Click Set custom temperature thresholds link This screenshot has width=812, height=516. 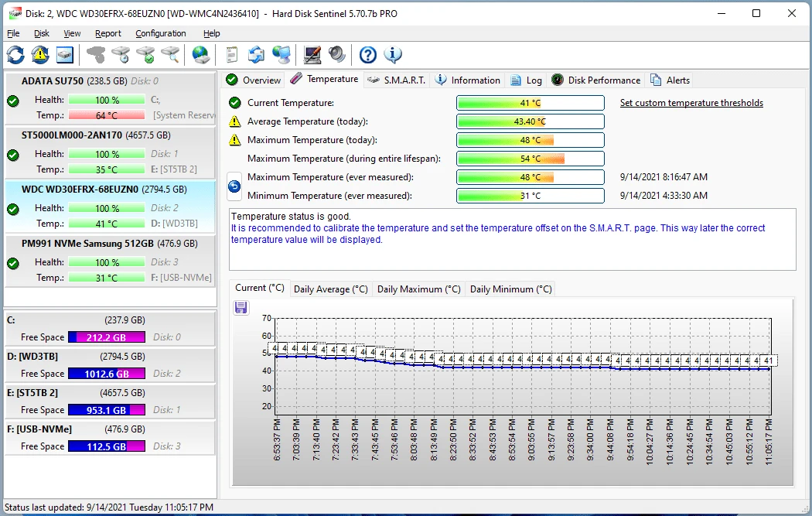pyautogui.click(x=691, y=103)
